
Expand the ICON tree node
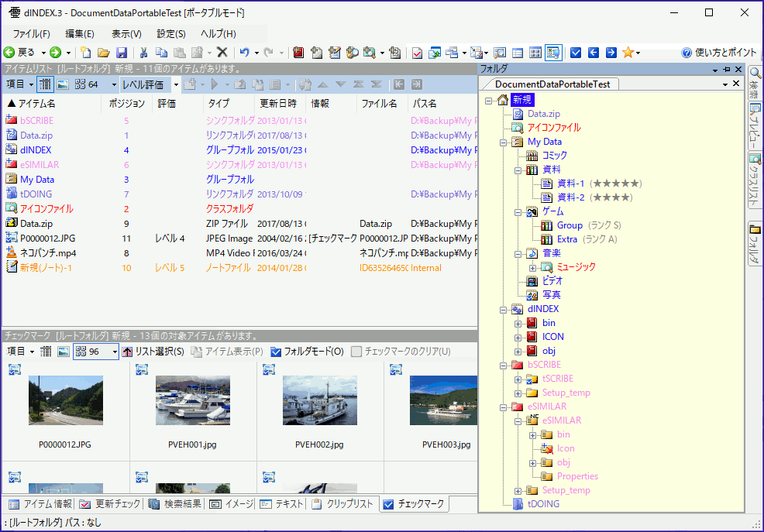pyautogui.click(x=518, y=338)
